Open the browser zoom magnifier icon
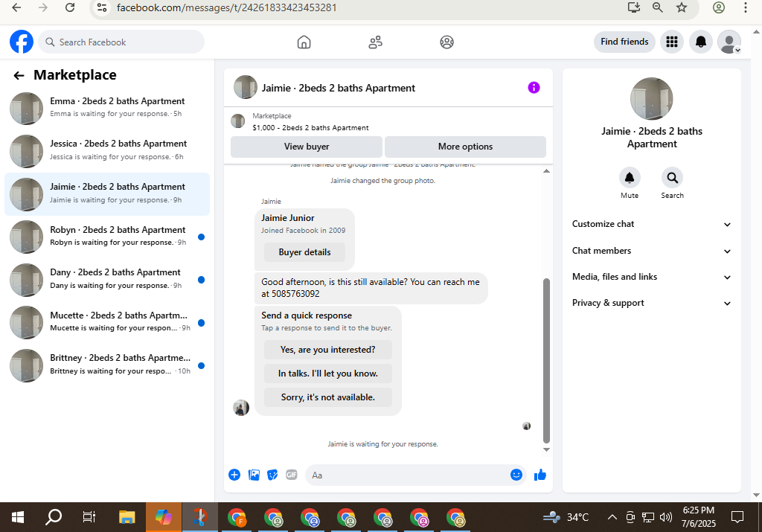This screenshot has height=532, width=762. [x=658, y=7]
